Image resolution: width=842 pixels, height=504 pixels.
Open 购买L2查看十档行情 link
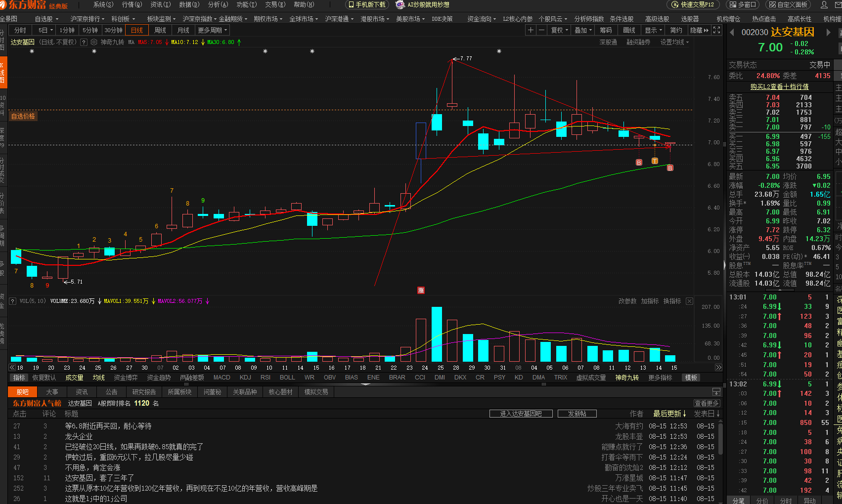780,86
